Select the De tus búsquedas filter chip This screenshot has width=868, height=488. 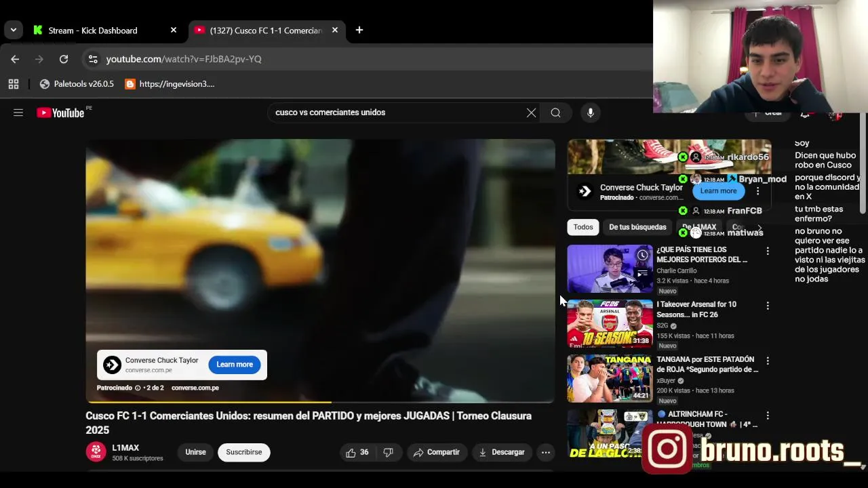point(637,227)
